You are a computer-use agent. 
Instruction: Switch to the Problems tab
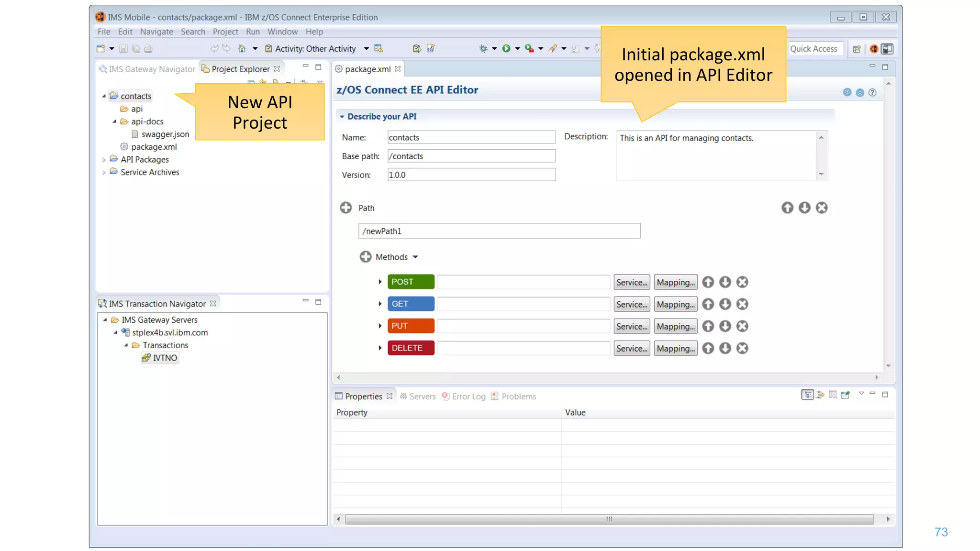513,397
